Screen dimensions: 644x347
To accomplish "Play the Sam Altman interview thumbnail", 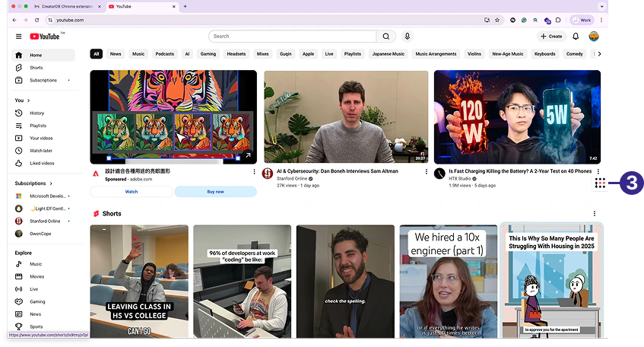I will tap(346, 116).
